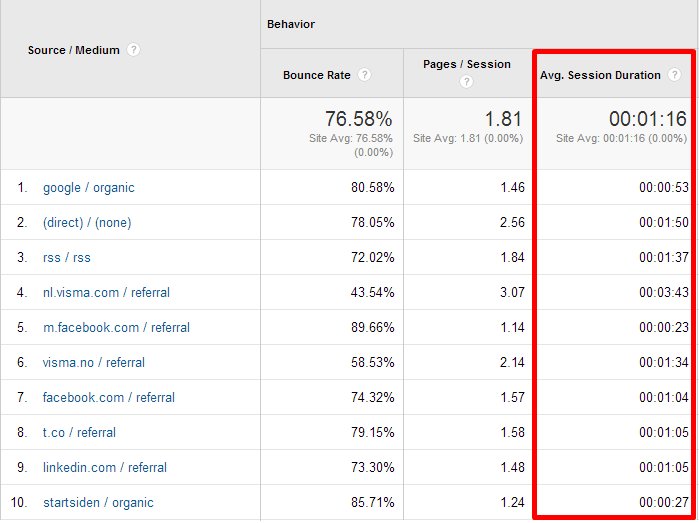Click session duration in t.co row
Screen dimensions: 699x523
click(x=664, y=432)
